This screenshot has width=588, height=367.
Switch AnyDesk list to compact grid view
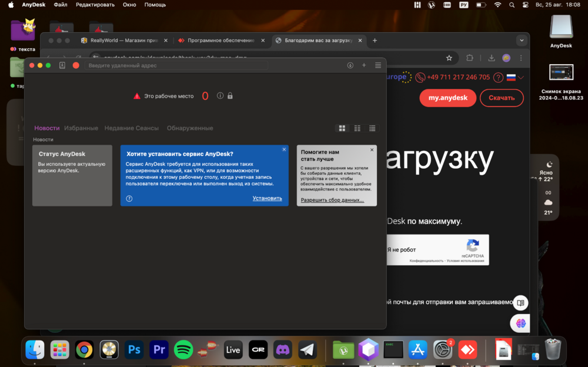coord(357,128)
